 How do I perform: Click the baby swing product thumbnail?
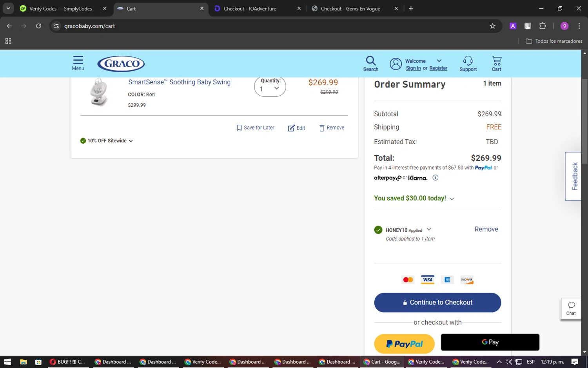pos(98,92)
